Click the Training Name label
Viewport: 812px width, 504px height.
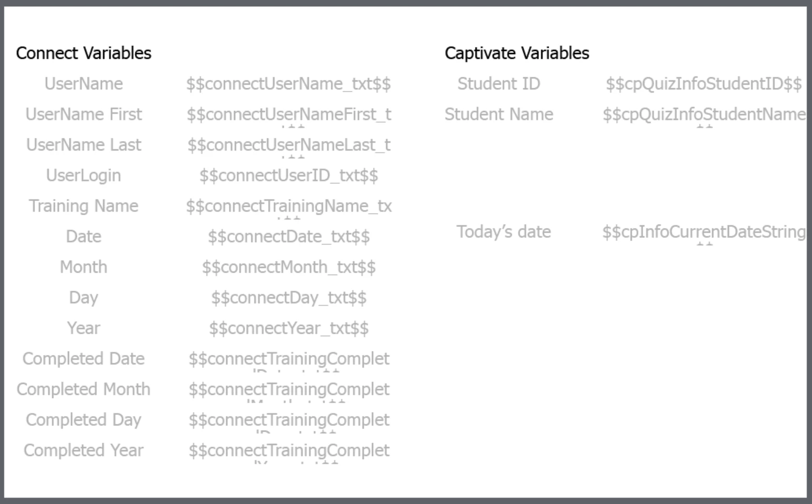84,206
